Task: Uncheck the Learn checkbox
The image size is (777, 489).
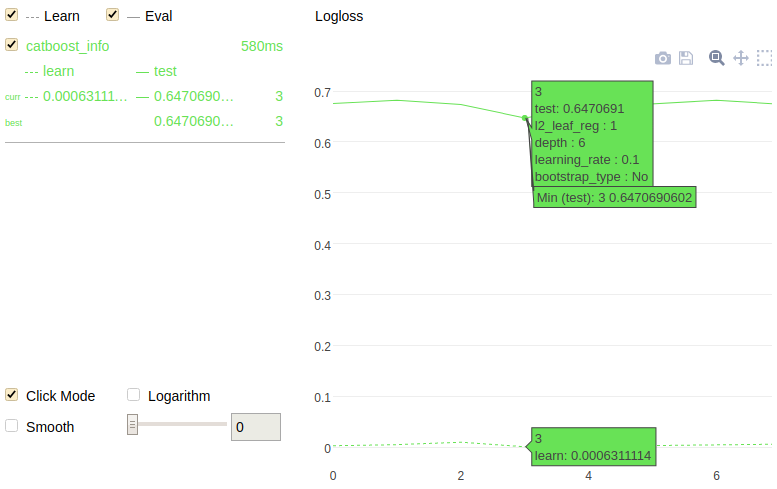Action: tap(12, 15)
